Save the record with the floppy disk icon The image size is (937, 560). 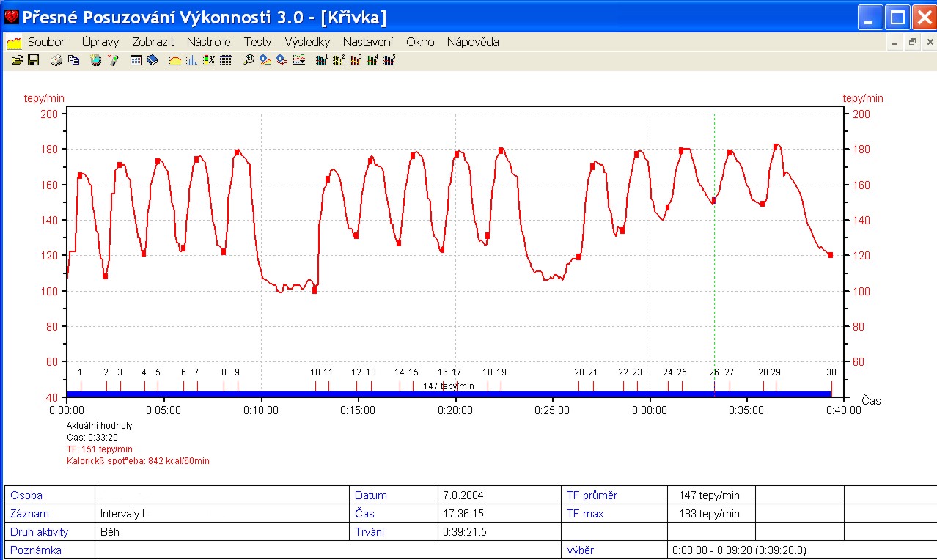[33, 60]
